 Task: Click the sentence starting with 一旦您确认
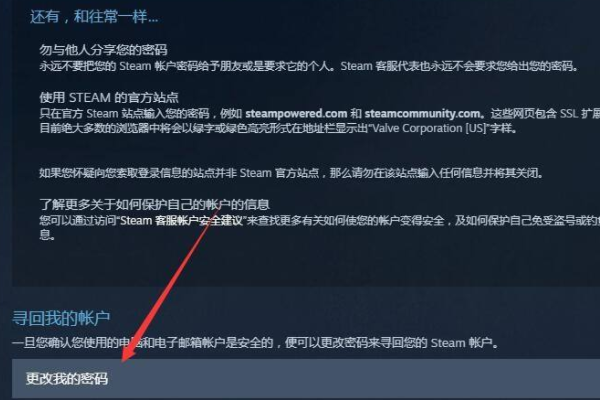256,342
